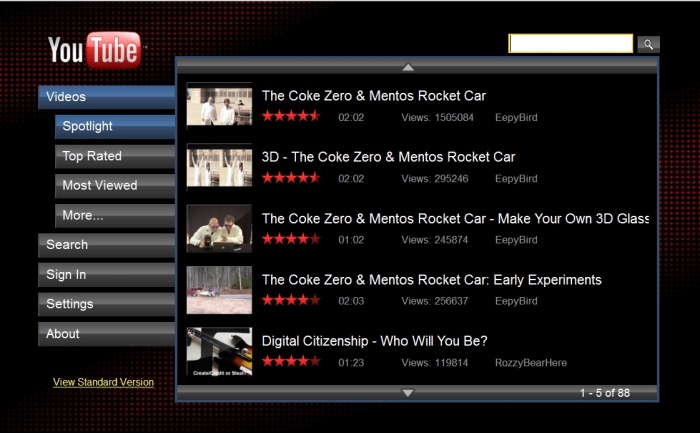Click star rating of 3D Rocket Car video
Viewport: 700px width, 433px height.
tap(291, 178)
